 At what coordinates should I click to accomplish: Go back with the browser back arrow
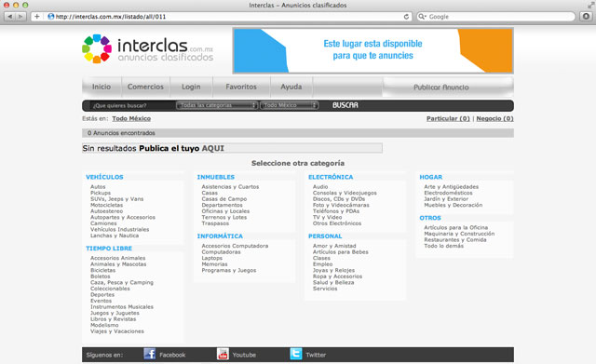[10, 17]
